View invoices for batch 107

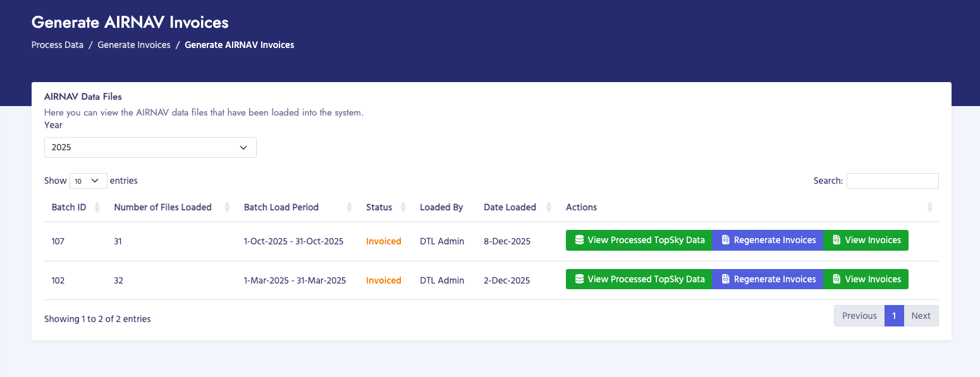coord(866,240)
